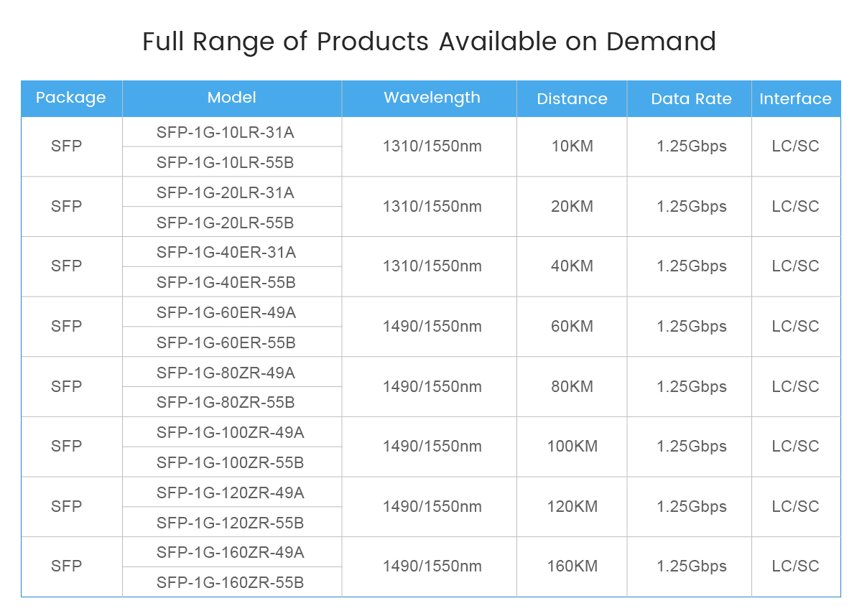Select model SFP-1G-120ZR-55B
Viewport: 862px width, 616px height.
pyautogui.click(x=231, y=523)
